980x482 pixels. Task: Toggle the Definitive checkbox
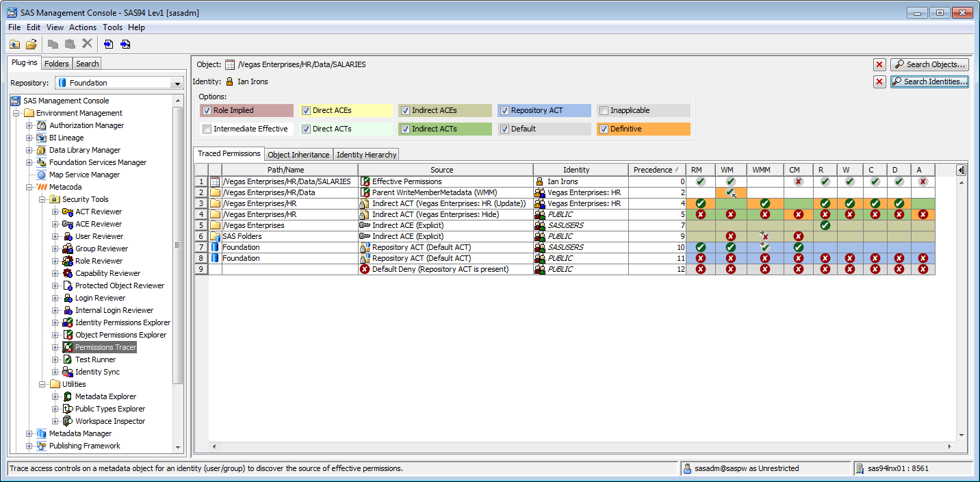click(604, 129)
